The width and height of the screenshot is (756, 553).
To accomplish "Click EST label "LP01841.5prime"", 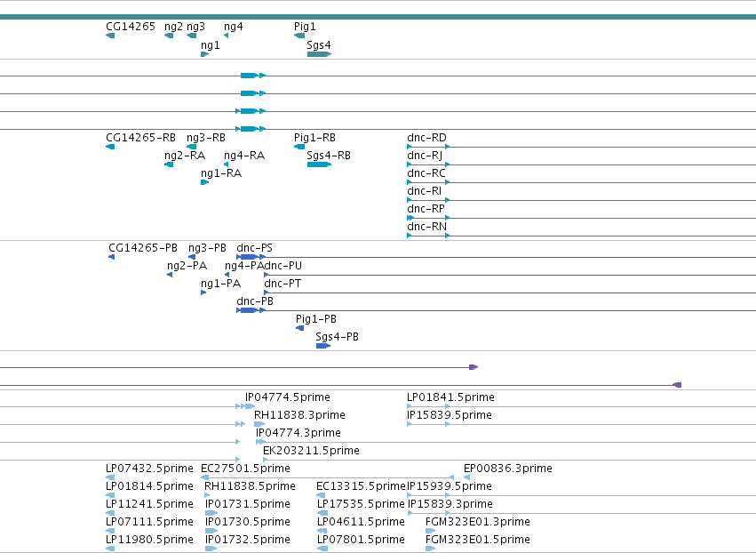I will click(450, 397).
